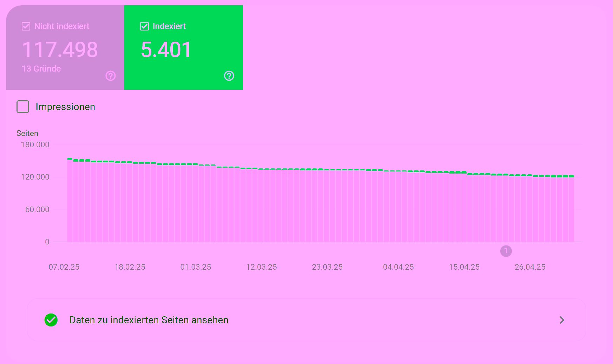Click the "18.02.25" date label

130,267
